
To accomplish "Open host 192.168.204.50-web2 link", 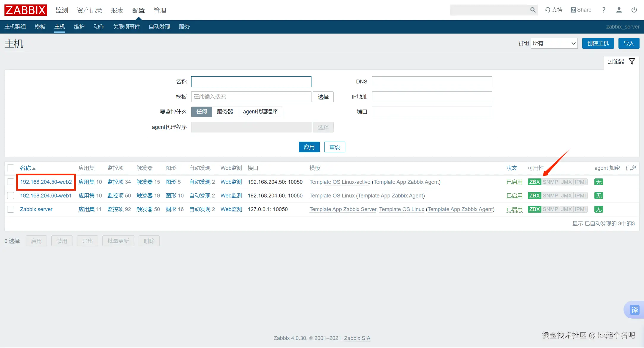I will pos(46,182).
